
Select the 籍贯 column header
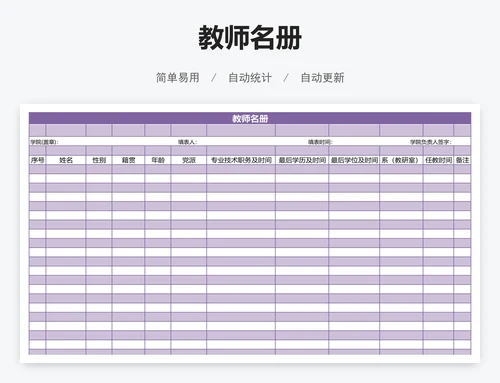(128, 160)
